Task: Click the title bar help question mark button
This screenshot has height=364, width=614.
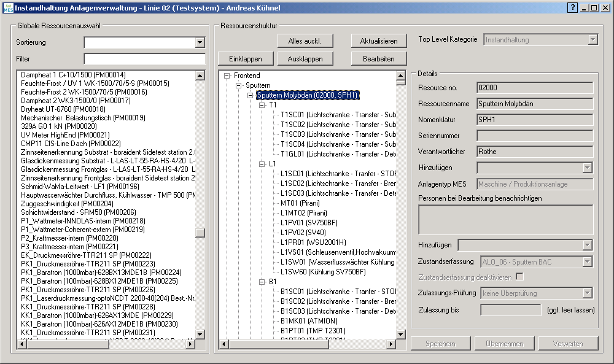Action: (x=572, y=7)
